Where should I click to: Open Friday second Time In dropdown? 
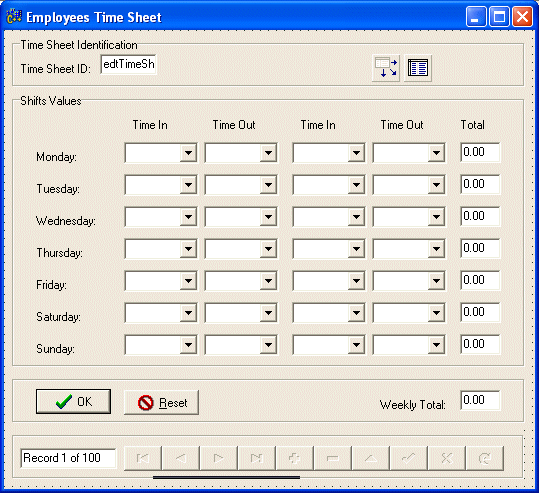356,281
